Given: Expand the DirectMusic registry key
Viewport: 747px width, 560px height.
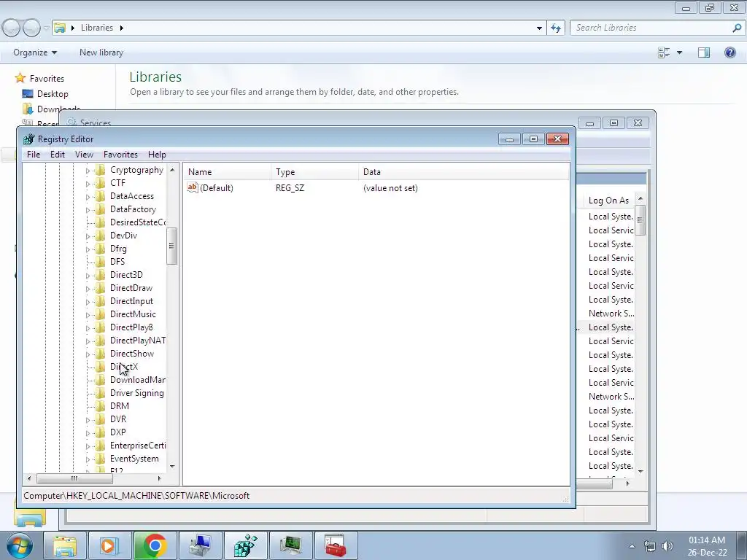Looking at the screenshot, I should tap(88, 315).
